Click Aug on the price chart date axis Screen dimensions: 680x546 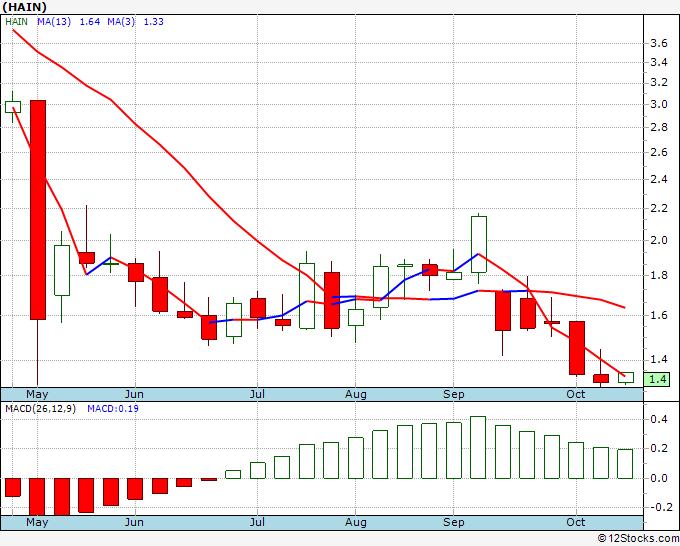(x=356, y=394)
